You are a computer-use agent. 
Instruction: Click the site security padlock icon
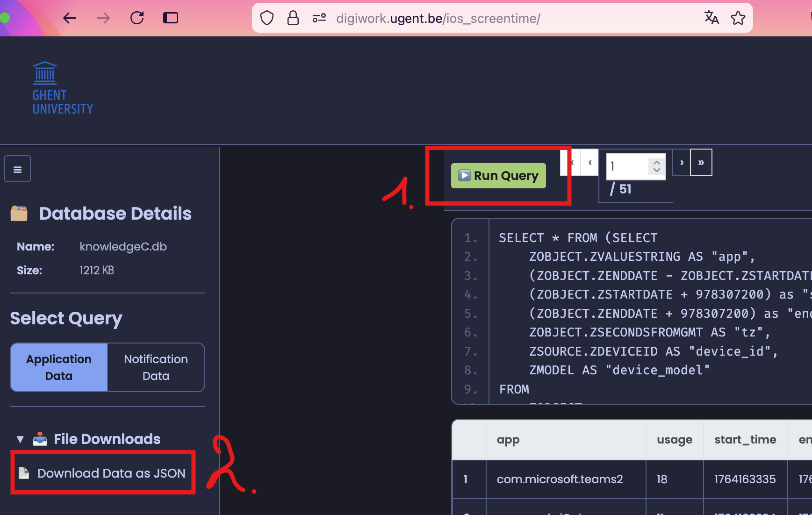(293, 18)
